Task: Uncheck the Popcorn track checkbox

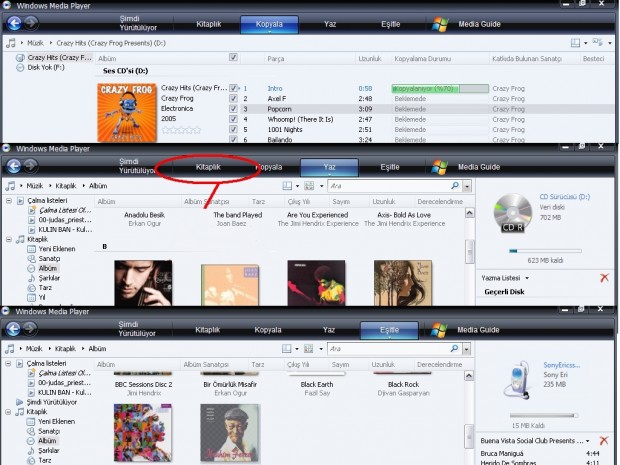Action: [233, 109]
